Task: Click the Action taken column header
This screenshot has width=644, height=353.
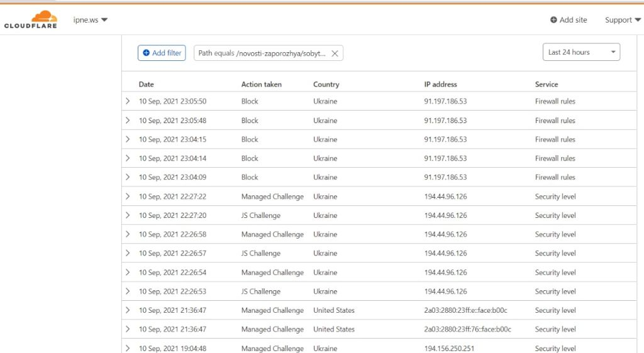Action: [261, 84]
